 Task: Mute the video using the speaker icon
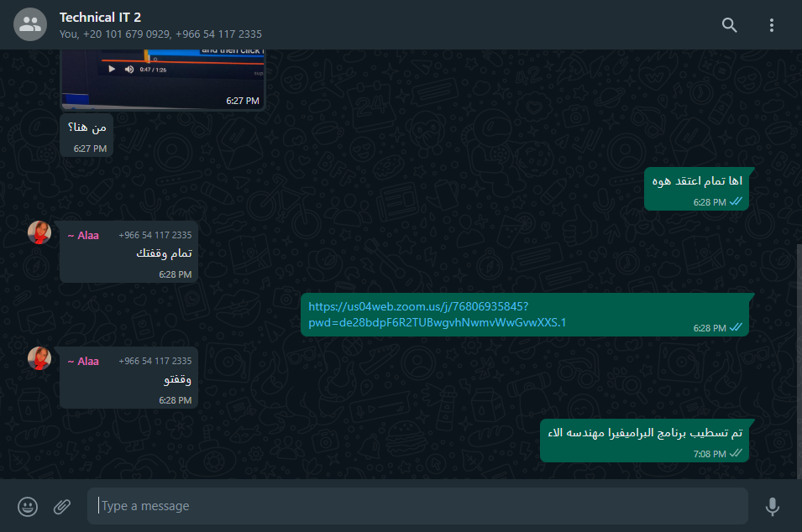(129, 69)
